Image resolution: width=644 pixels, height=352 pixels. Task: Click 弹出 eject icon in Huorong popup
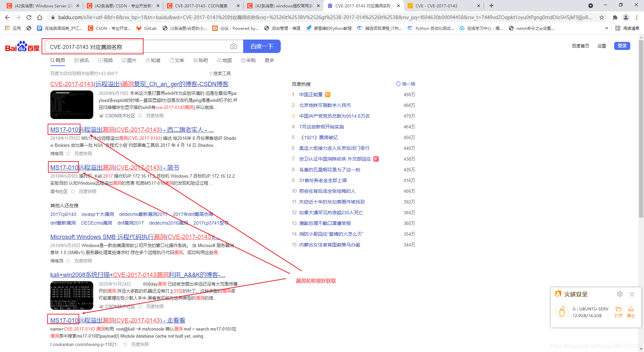pos(631,311)
